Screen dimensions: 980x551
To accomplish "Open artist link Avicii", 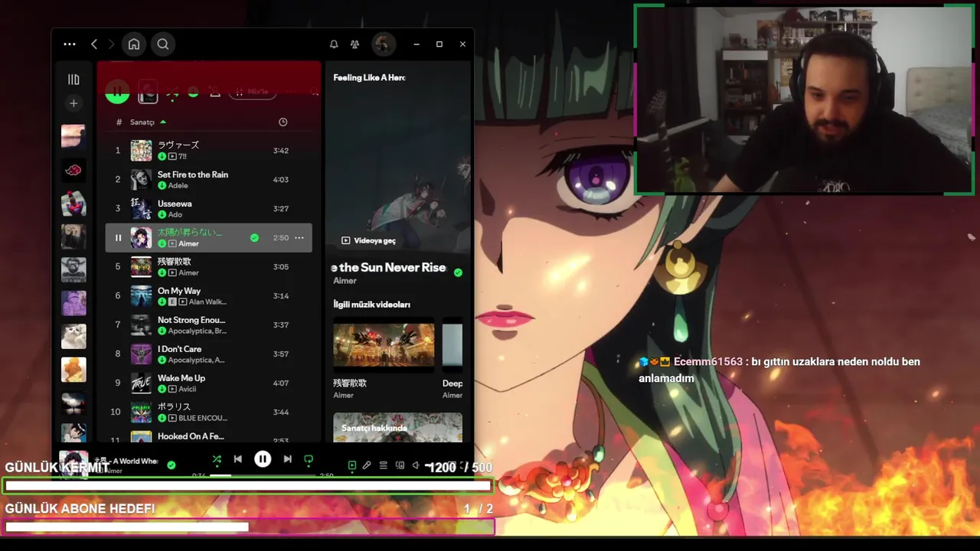I will pyautogui.click(x=187, y=390).
